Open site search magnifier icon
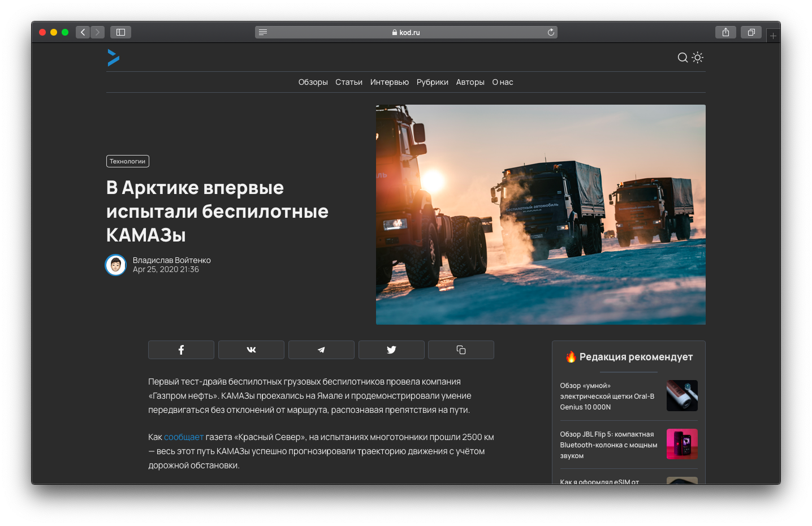The image size is (812, 526). tap(683, 57)
